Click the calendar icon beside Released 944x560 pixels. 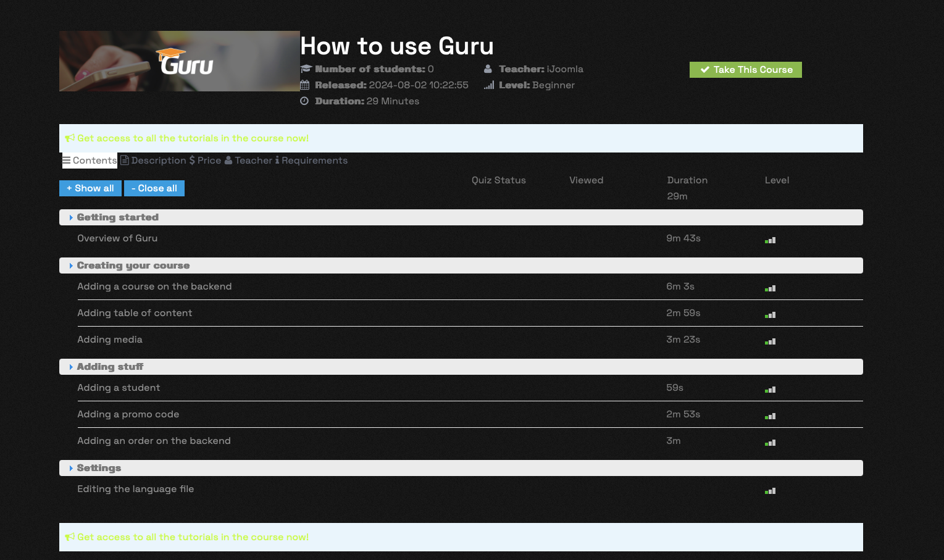coord(304,85)
